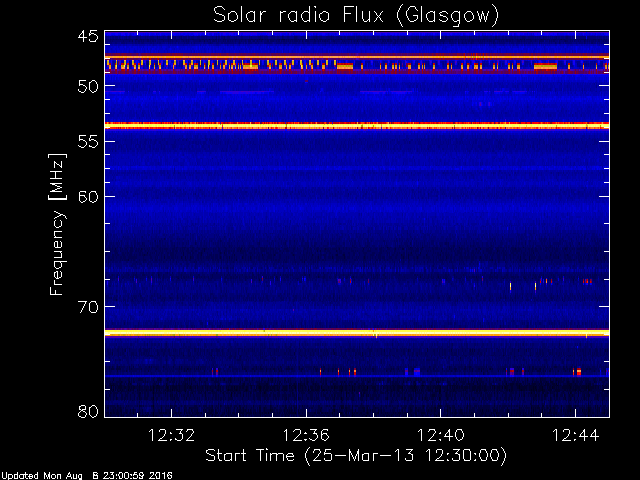Click the x-axis label 'Start Time (25-Mar-13 12:30:00)'

[356, 456]
